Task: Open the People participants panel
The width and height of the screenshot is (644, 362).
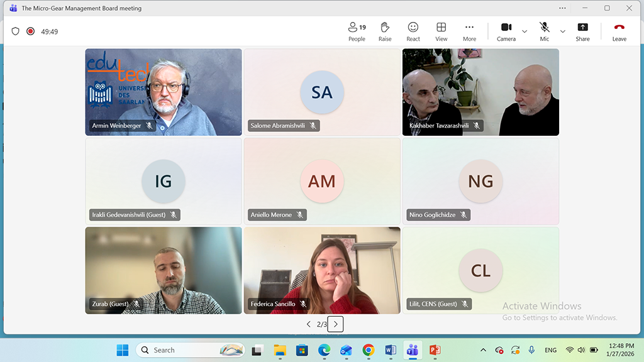Action: pos(357,31)
